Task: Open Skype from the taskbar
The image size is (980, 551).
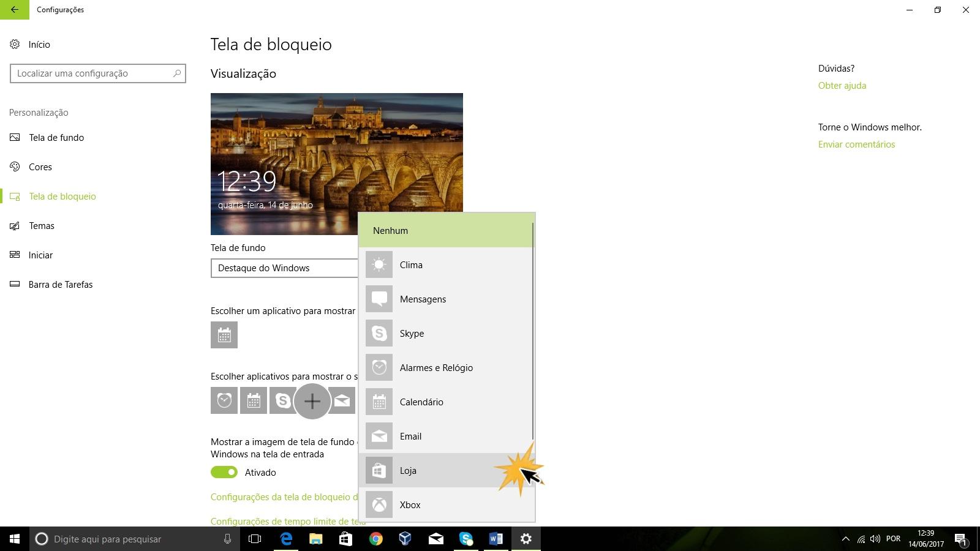Action: 466,539
